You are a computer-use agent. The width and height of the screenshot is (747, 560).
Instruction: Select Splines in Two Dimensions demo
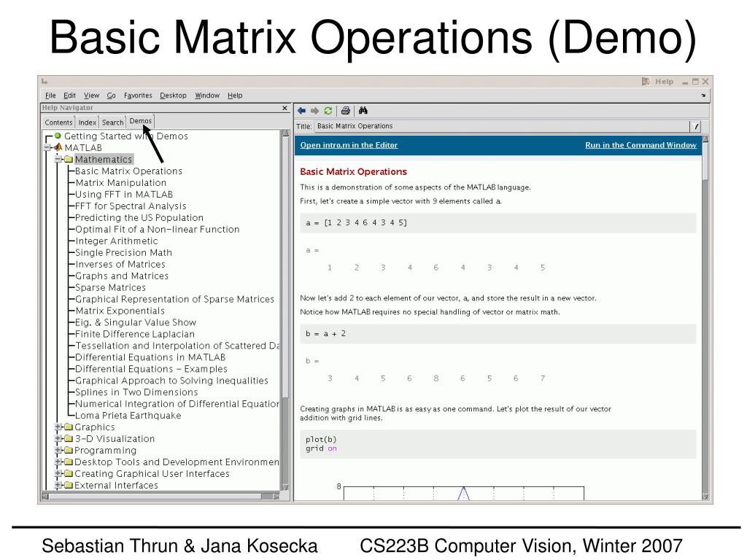pyautogui.click(x=136, y=392)
